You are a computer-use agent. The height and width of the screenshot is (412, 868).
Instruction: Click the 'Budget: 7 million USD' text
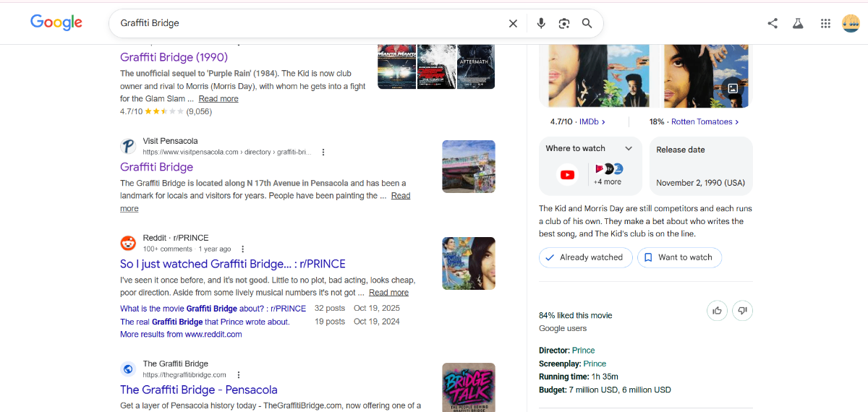605,390
